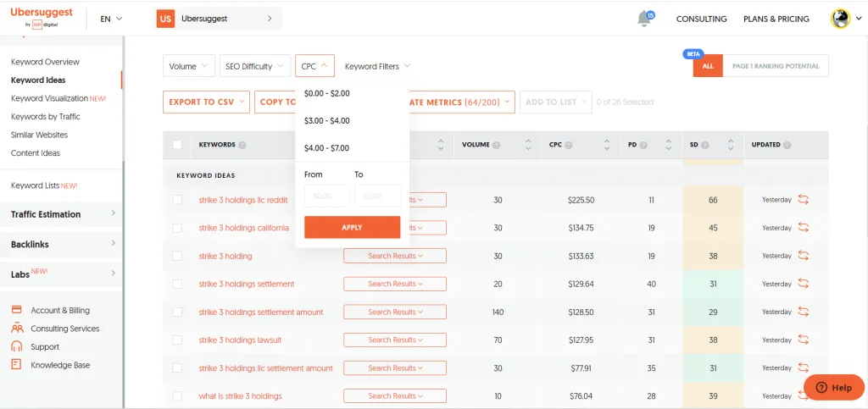Refresh metrics for strike 3 holdings california
The width and height of the screenshot is (868, 409).
[x=804, y=228]
